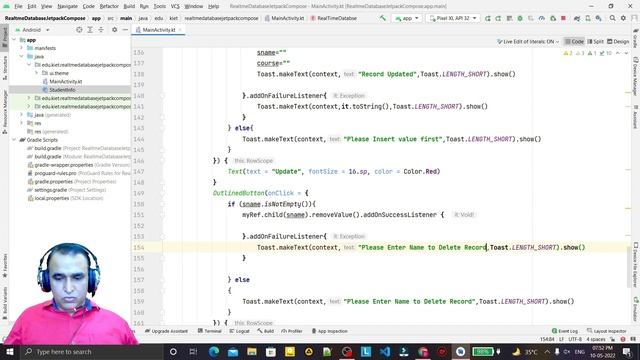Click the Make Project hammer icon
640x360 pixels.
tap(382, 18)
